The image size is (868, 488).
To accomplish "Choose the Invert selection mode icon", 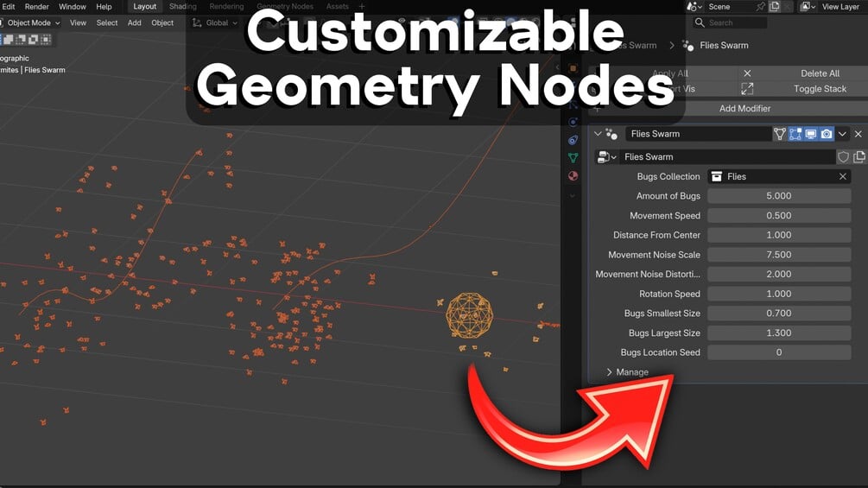I will tap(33, 39).
